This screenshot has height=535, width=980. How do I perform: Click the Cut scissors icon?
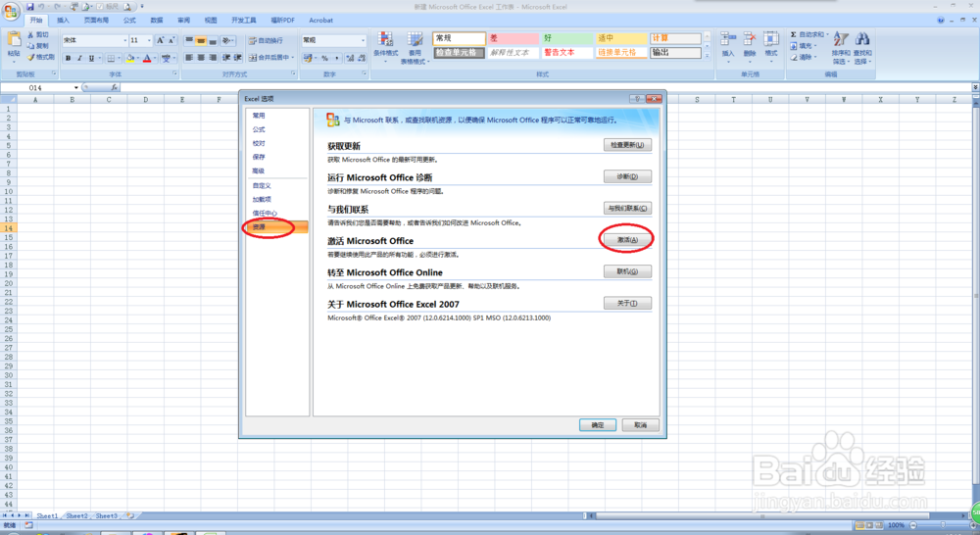(30, 35)
